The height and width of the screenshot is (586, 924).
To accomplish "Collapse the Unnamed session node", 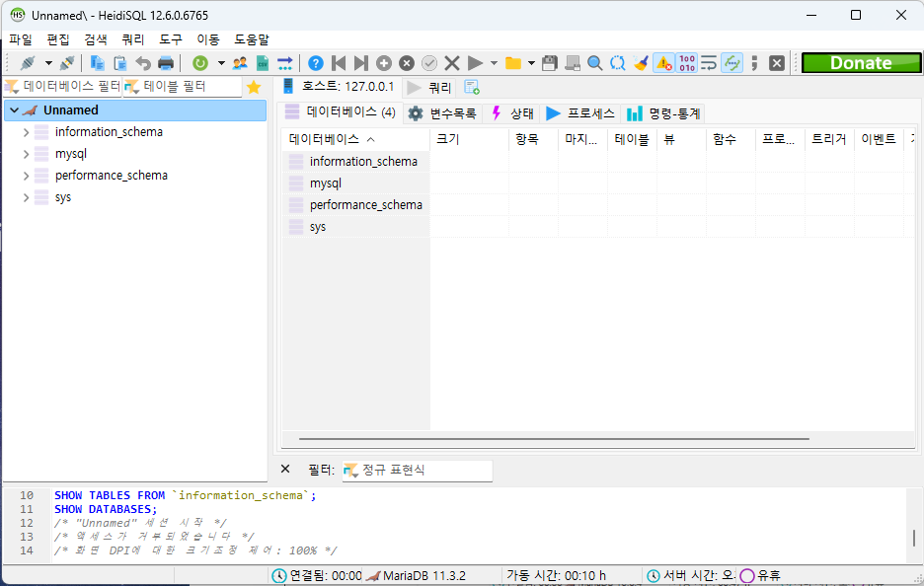I will click(14, 110).
